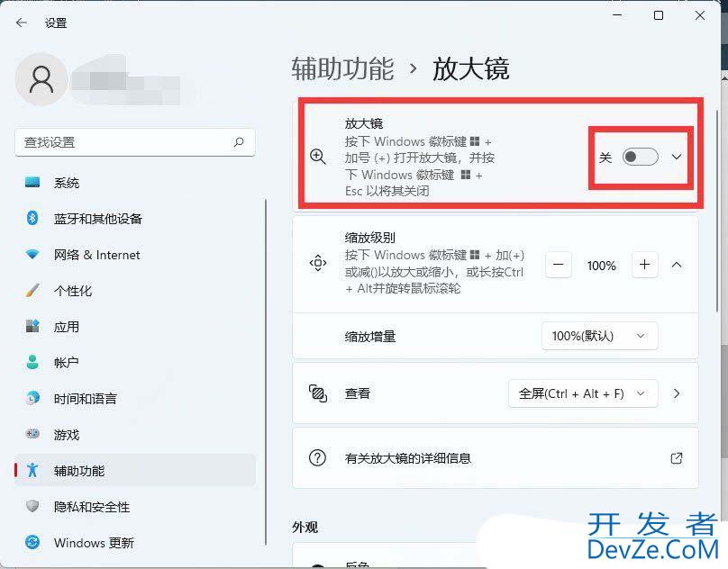Click the settings page vertical scrollbar
Viewport: 728px width, 569px height.
[x=718, y=212]
